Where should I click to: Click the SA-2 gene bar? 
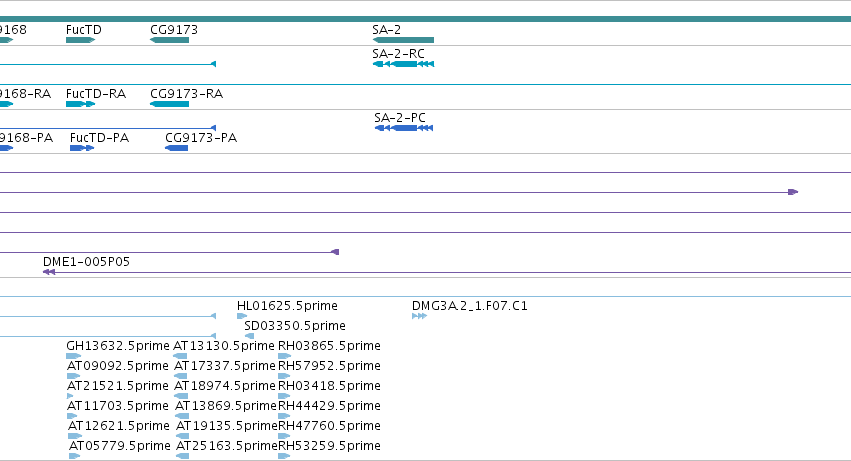click(403, 40)
